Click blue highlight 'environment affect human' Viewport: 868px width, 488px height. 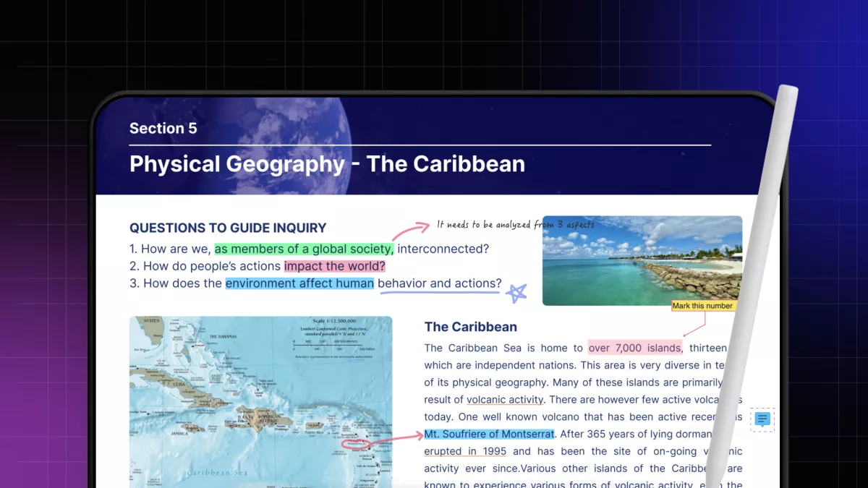point(299,283)
